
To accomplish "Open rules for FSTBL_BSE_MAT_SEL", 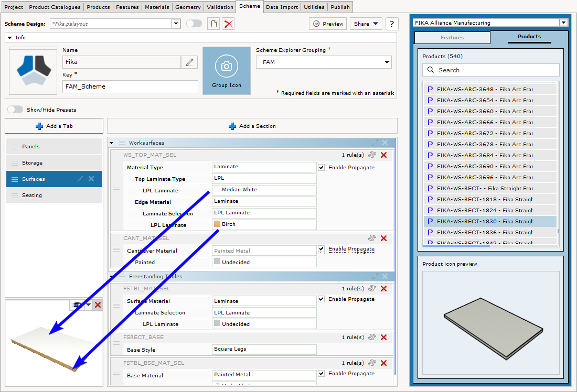I will click(372, 363).
